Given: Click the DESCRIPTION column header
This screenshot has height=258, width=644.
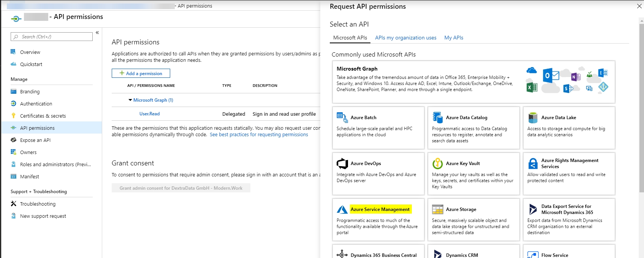Looking at the screenshot, I should pyautogui.click(x=265, y=86).
